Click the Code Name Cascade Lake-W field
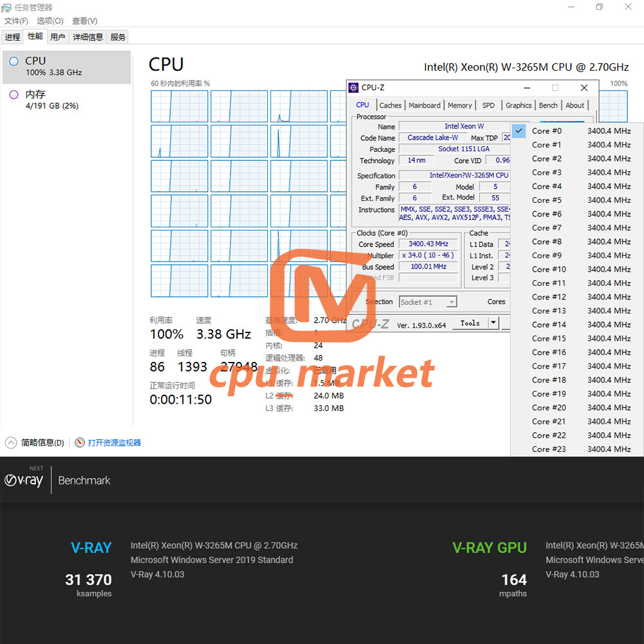644x644 pixels. [x=433, y=138]
